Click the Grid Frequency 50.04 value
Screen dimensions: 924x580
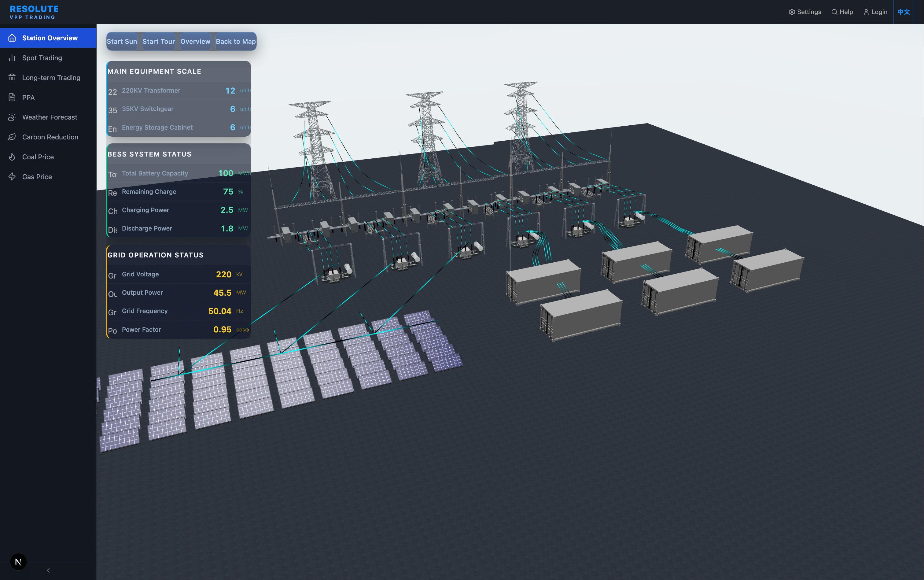220,311
